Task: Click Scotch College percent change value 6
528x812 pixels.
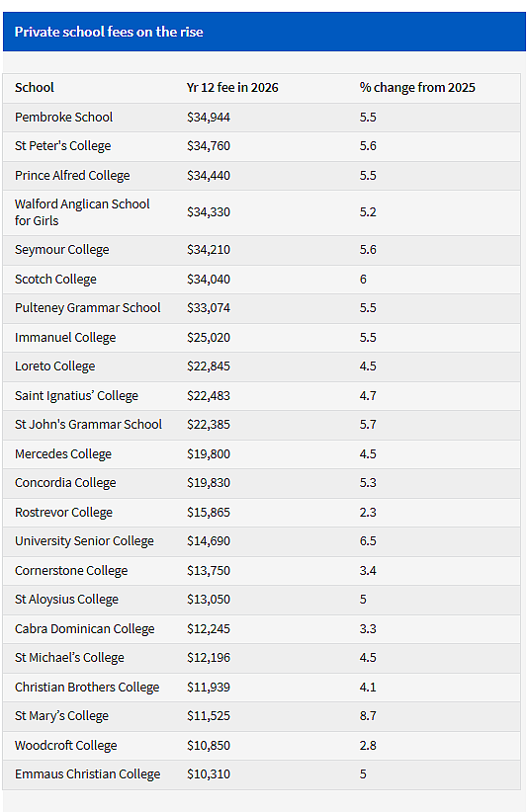Action: coord(363,280)
